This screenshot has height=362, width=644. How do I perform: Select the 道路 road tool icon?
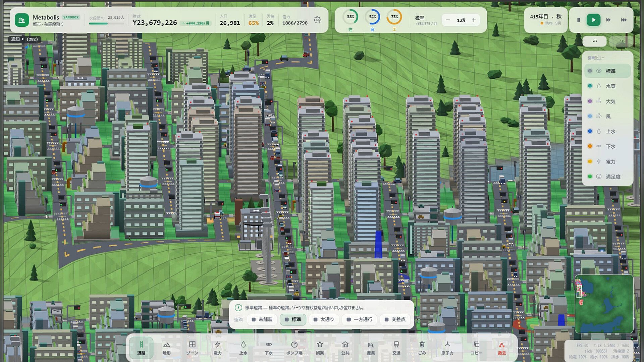[141, 348]
